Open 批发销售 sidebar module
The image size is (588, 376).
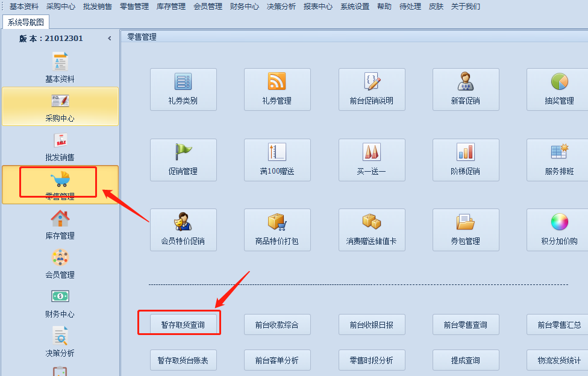click(x=60, y=146)
